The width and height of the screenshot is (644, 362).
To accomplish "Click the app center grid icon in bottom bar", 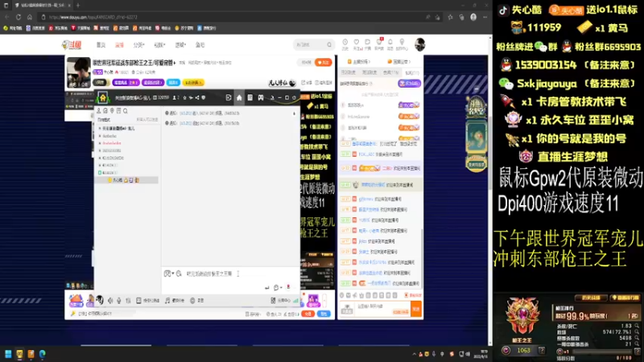I will 273,300.
